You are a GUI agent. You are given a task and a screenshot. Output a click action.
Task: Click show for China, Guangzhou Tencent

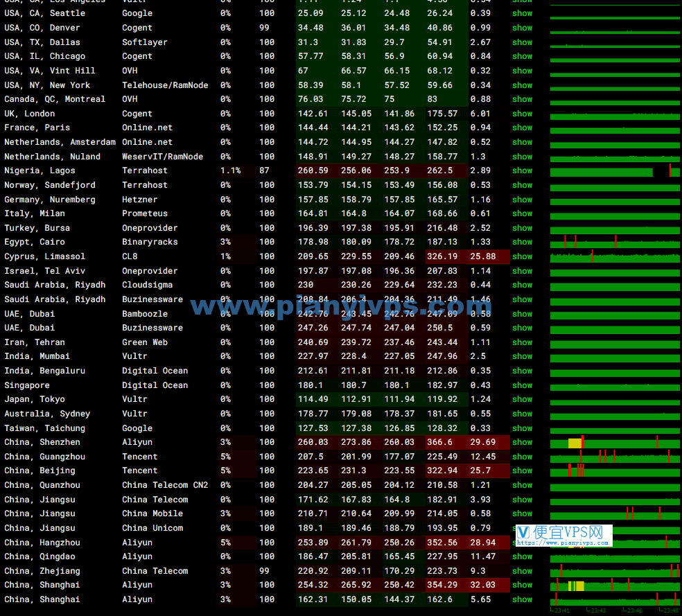pos(522,457)
